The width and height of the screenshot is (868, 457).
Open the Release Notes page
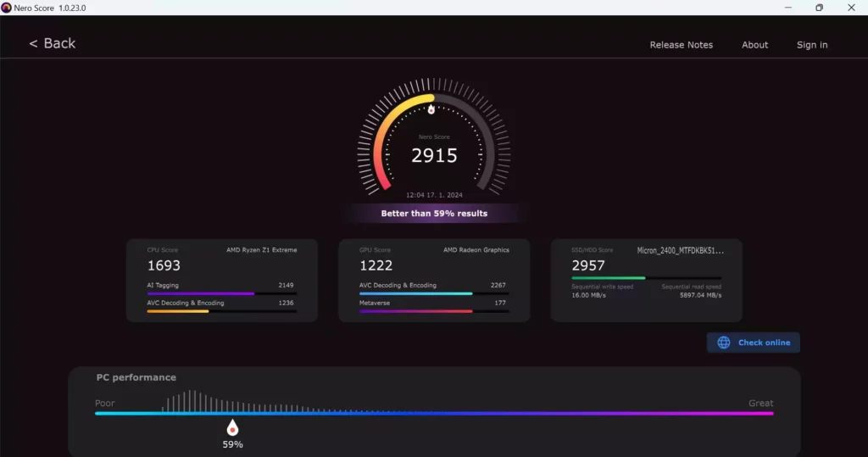coord(681,45)
